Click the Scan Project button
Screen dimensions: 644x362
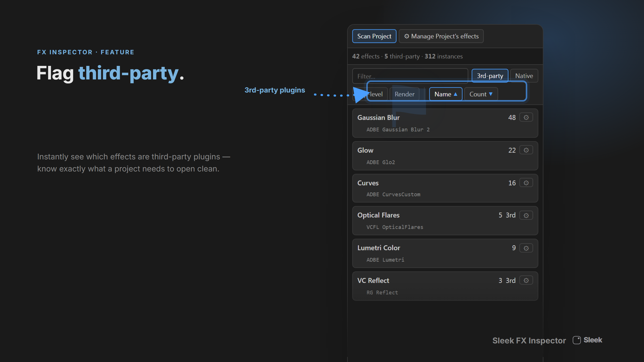pyautogui.click(x=374, y=36)
